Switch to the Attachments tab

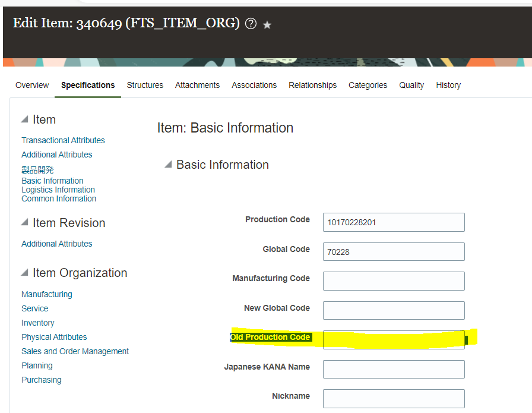pos(197,85)
